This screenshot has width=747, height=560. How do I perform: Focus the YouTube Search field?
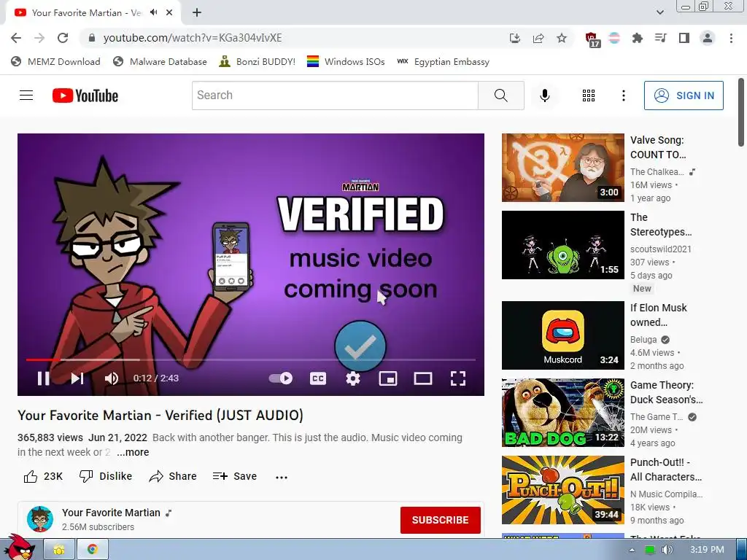335,96
